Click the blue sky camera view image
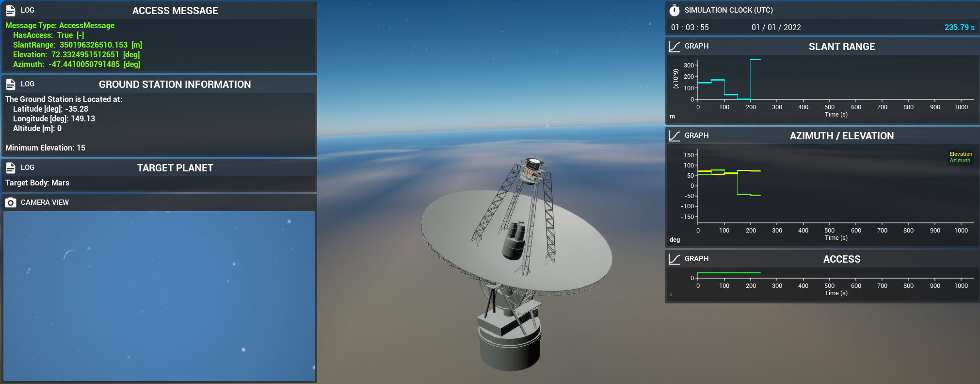This screenshot has height=384, width=980. tap(159, 296)
